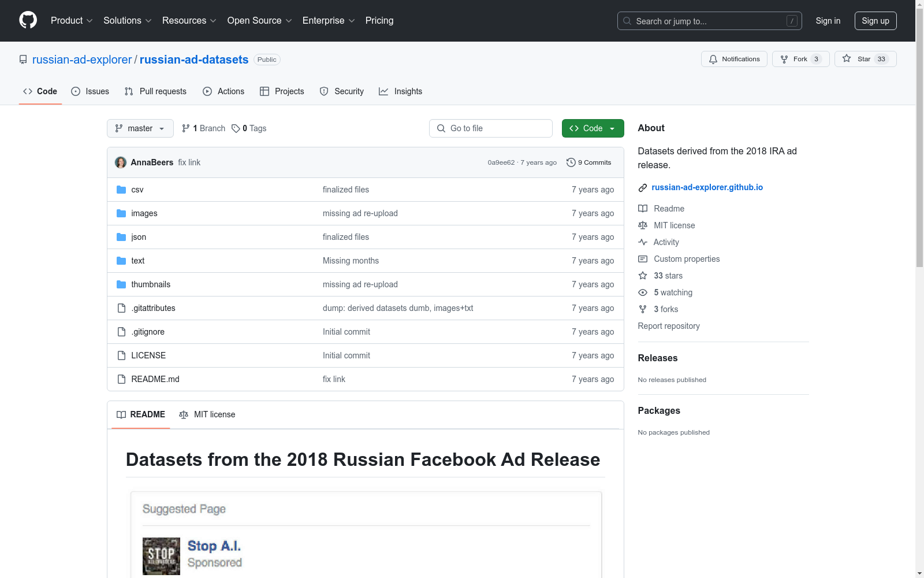Screen dimensions: 924x578
Task: Open the russian-ad-datasets repository name link
Action: pyautogui.click(x=194, y=60)
